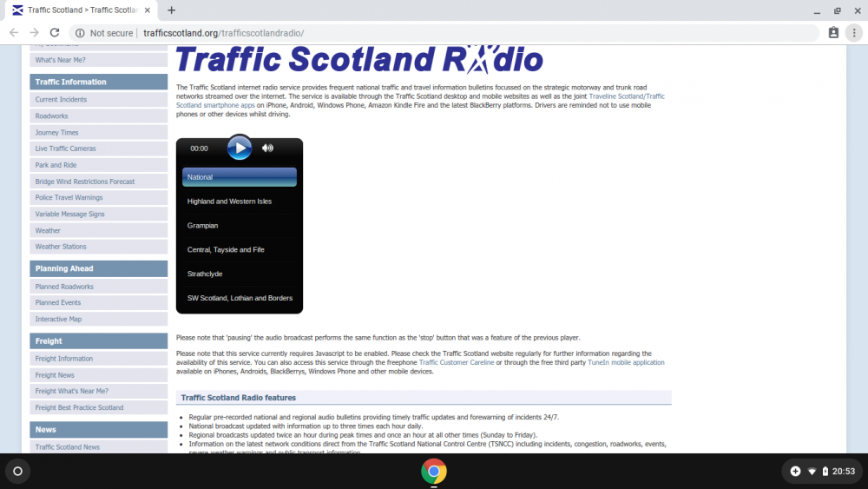The image size is (868, 489).
Task: Select Central, Tayside and Fife stream
Action: pos(240,250)
